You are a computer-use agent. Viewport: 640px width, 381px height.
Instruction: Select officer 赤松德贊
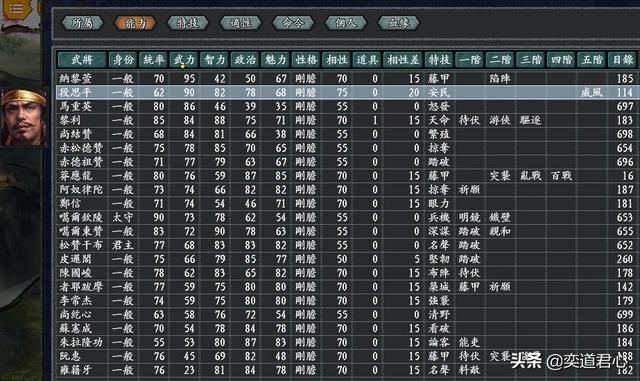tap(81, 148)
